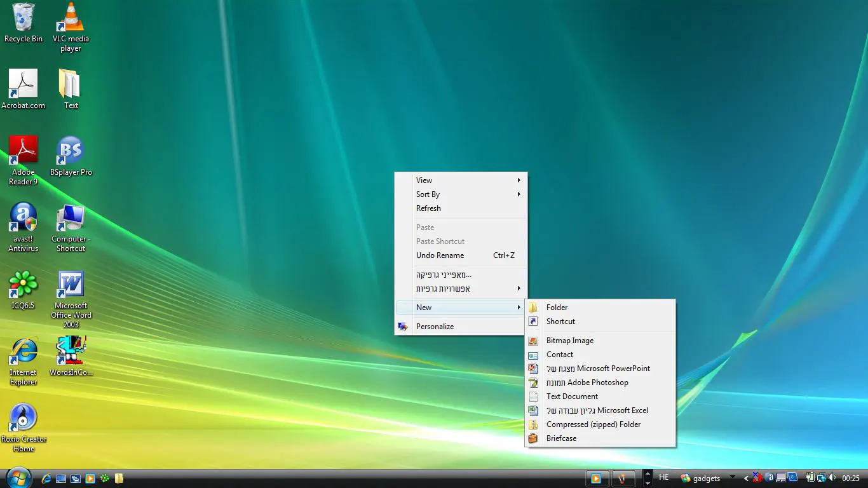This screenshot has height=488, width=868.
Task: Click the avast! Antivirus desktop icon
Action: click(24, 219)
